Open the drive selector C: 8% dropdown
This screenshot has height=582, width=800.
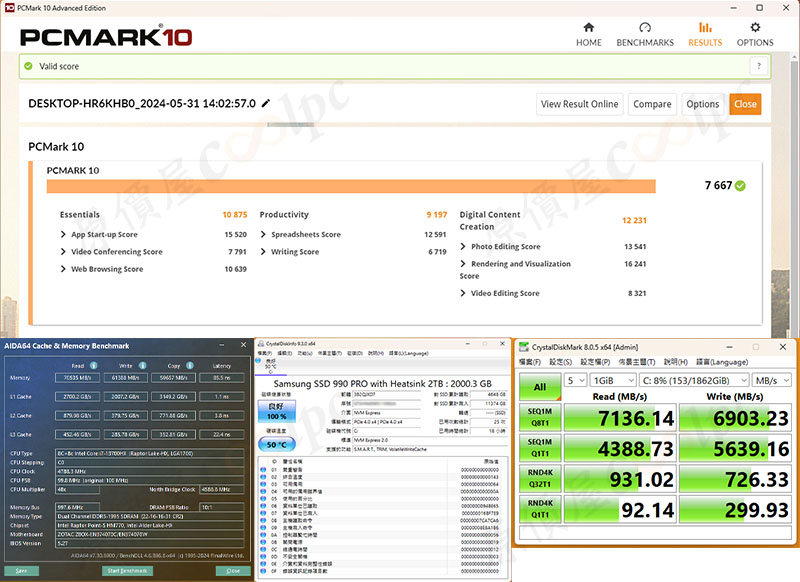coord(694,381)
